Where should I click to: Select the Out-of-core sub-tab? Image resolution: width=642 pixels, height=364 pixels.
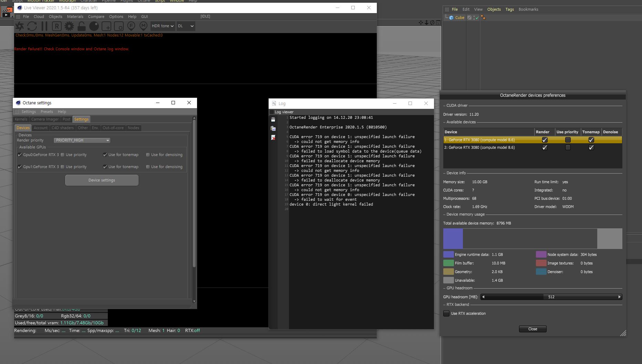(x=113, y=128)
